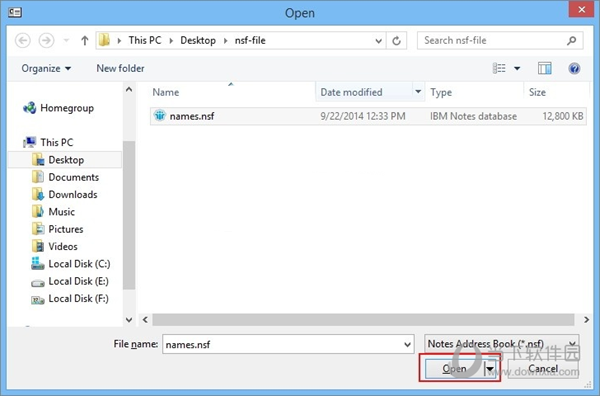
Task: Expand the address bar history dropdown
Action: (378, 41)
